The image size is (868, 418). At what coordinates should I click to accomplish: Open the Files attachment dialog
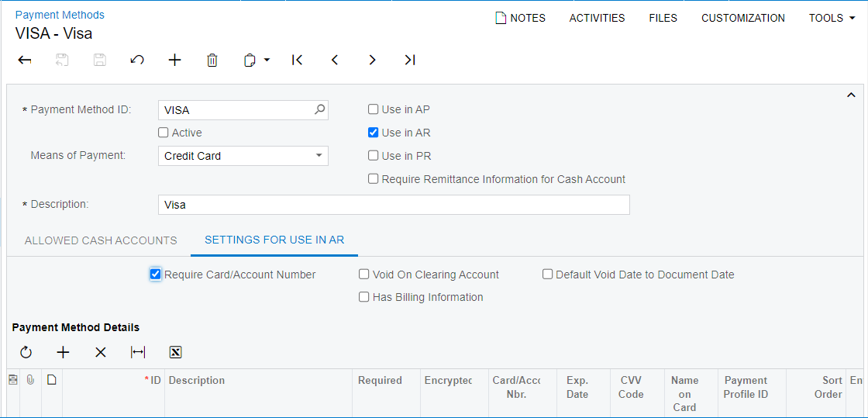[x=663, y=19]
